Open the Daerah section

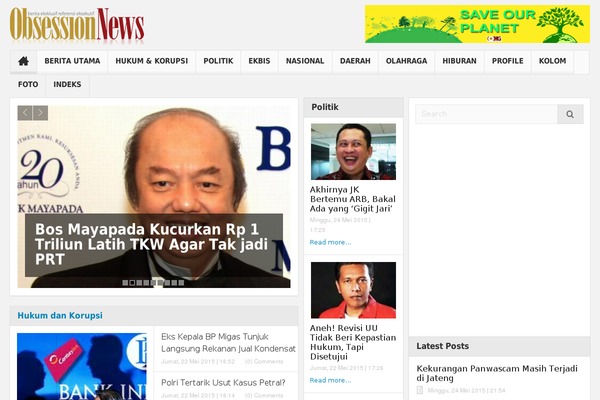coord(355,61)
